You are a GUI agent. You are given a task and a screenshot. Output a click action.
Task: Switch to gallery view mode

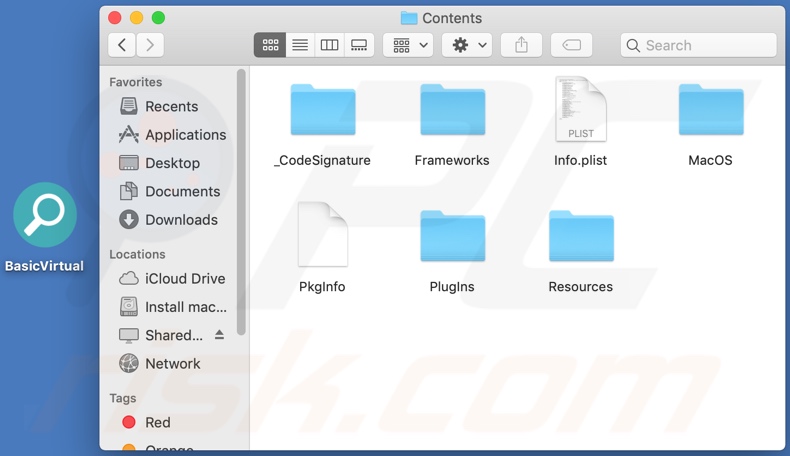click(359, 45)
